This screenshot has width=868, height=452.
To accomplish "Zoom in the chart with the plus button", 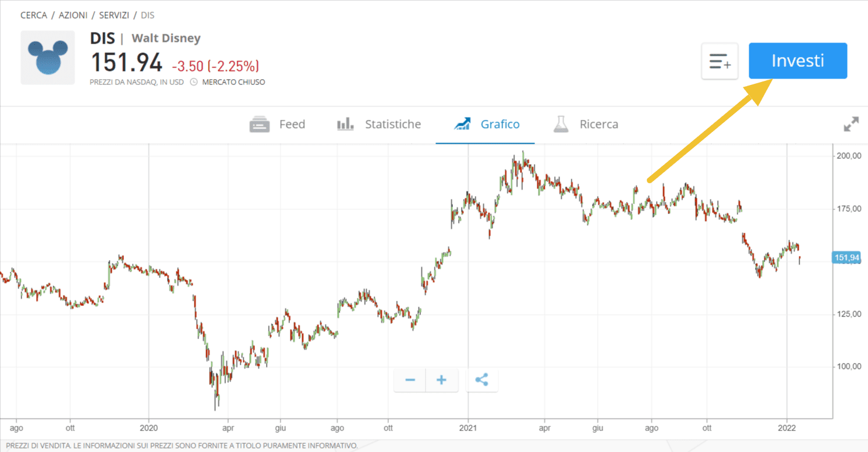I will pyautogui.click(x=441, y=380).
